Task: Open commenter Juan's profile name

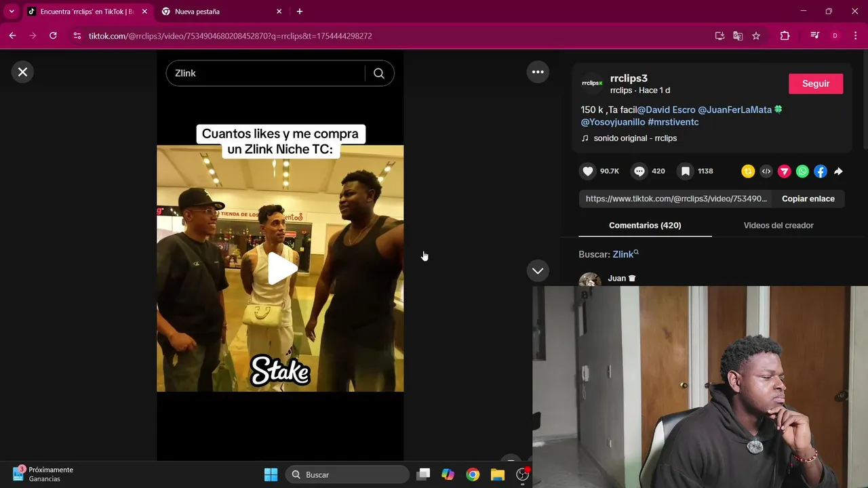Action: [x=616, y=279]
